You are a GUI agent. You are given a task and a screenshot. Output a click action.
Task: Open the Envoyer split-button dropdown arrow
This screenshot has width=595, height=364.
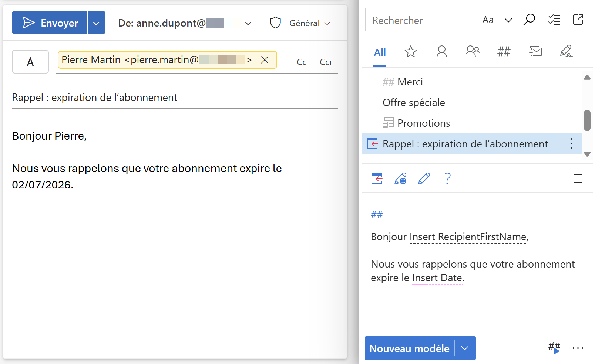coord(97,23)
